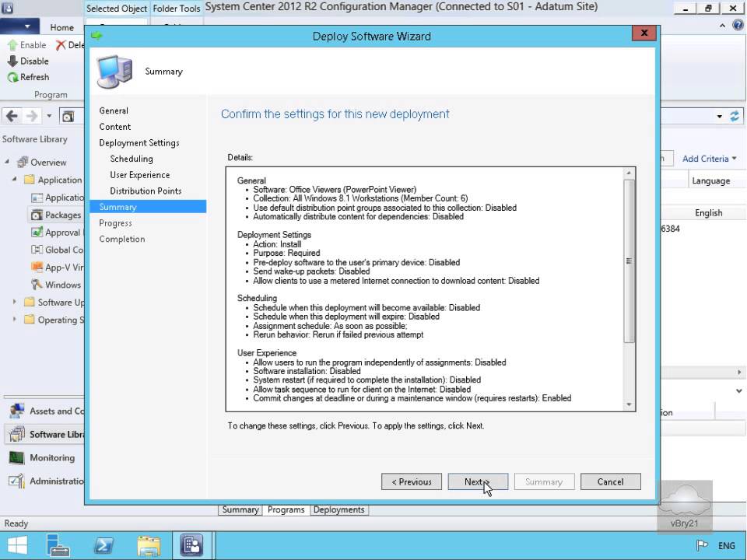Screen dimensions: 747x560
Task: Go to the User Experience wizard step
Action: (139, 175)
